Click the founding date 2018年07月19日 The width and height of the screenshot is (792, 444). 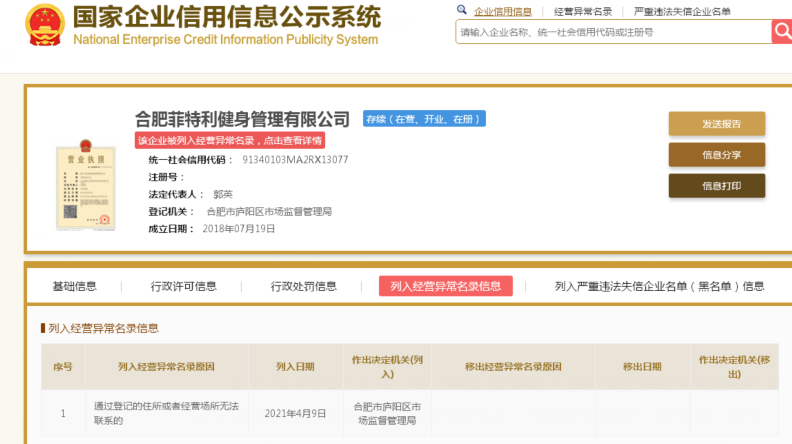point(239,229)
